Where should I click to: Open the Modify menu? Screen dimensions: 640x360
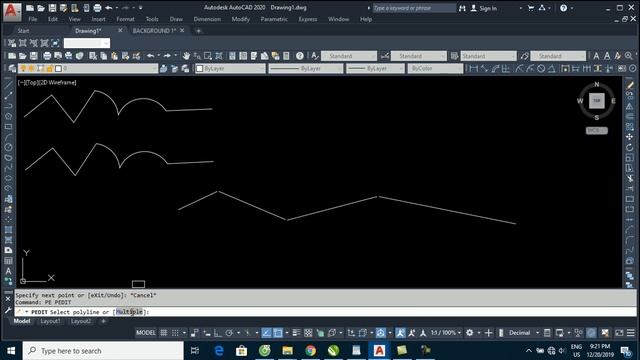click(x=240, y=19)
